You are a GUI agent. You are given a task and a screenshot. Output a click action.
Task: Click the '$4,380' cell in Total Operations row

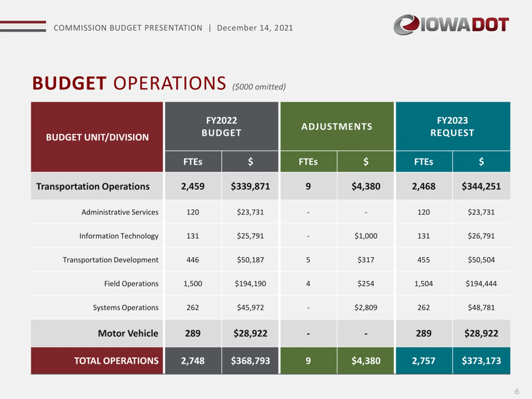pos(366,361)
